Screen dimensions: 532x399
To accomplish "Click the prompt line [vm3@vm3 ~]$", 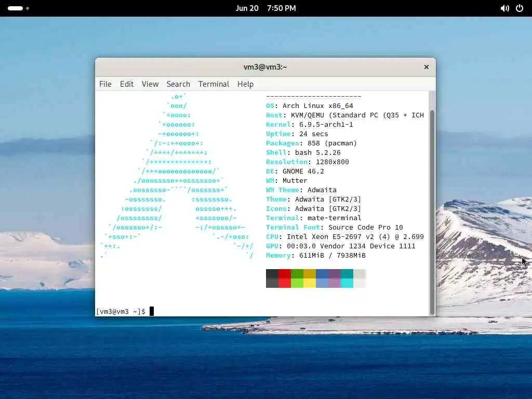I will [x=121, y=312].
